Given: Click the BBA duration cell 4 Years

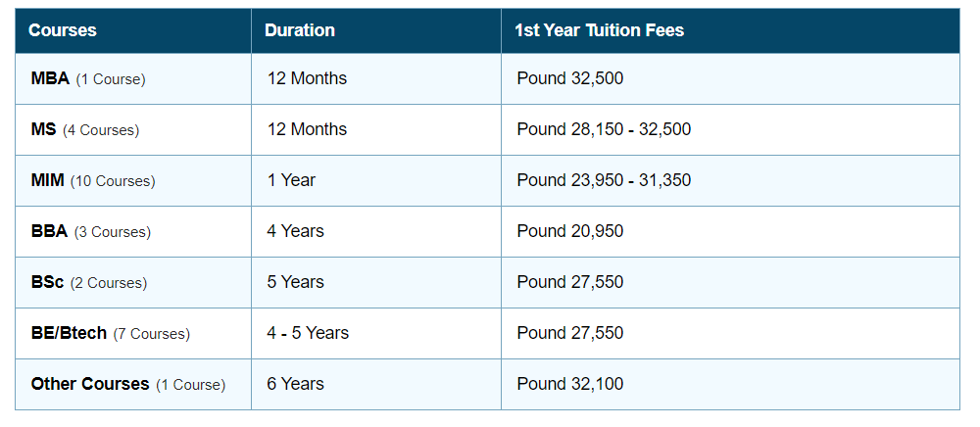Looking at the screenshot, I should (295, 231).
